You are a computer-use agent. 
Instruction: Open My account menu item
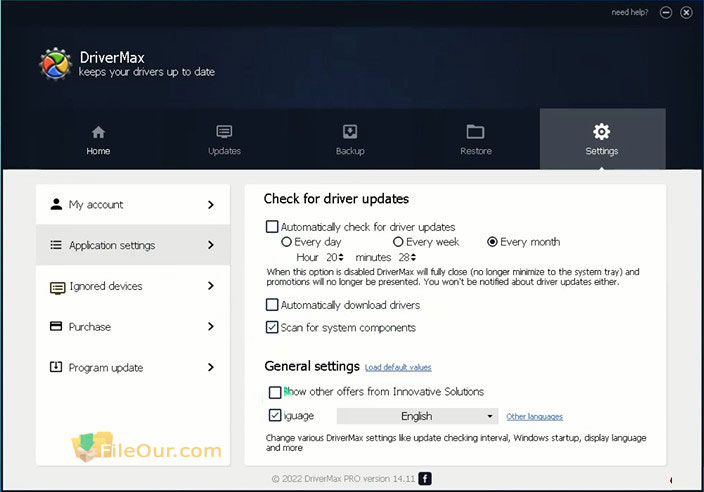(x=133, y=204)
